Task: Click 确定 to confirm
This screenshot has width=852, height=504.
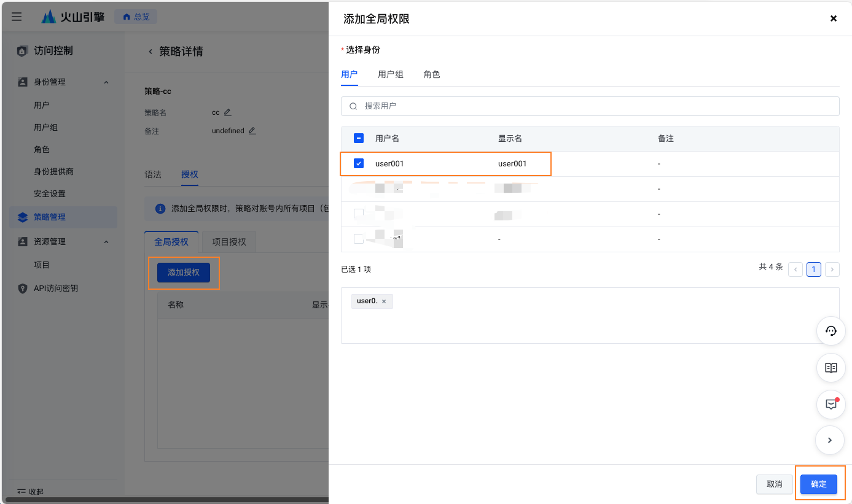Action: coord(819,484)
